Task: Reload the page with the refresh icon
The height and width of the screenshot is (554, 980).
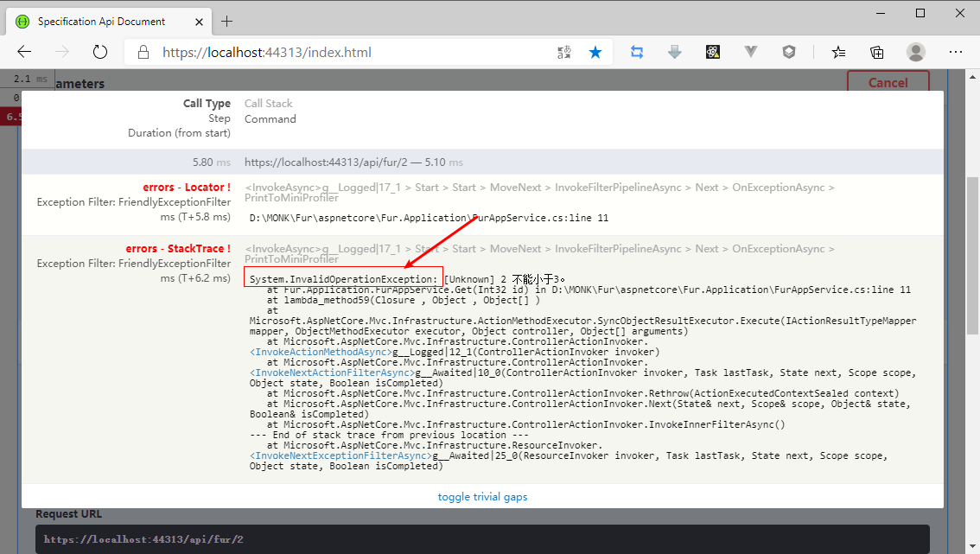Action: (100, 52)
